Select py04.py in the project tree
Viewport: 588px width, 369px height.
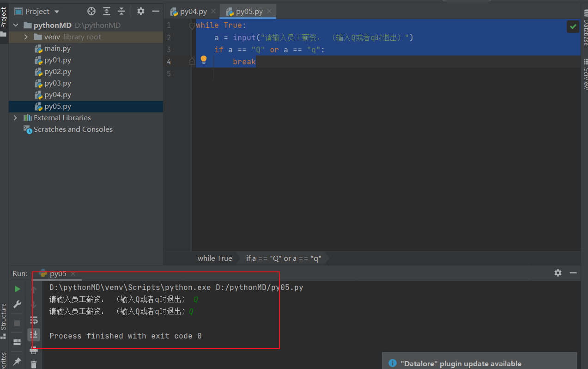pos(57,95)
